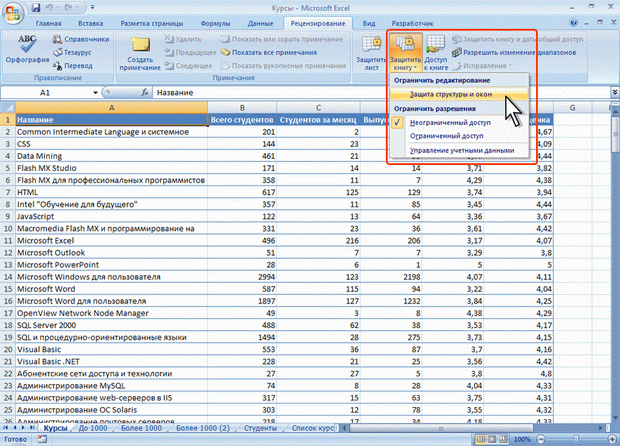This screenshot has height=446, width=620.
Task: Open Excel help question mark
Action: pyautogui.click(x=574, y=23)
